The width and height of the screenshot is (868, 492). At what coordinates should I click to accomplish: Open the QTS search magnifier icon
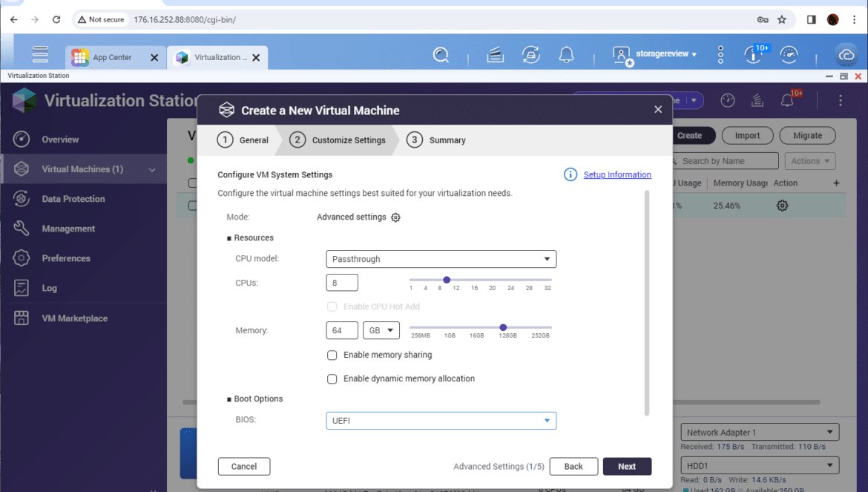point(441,54)
